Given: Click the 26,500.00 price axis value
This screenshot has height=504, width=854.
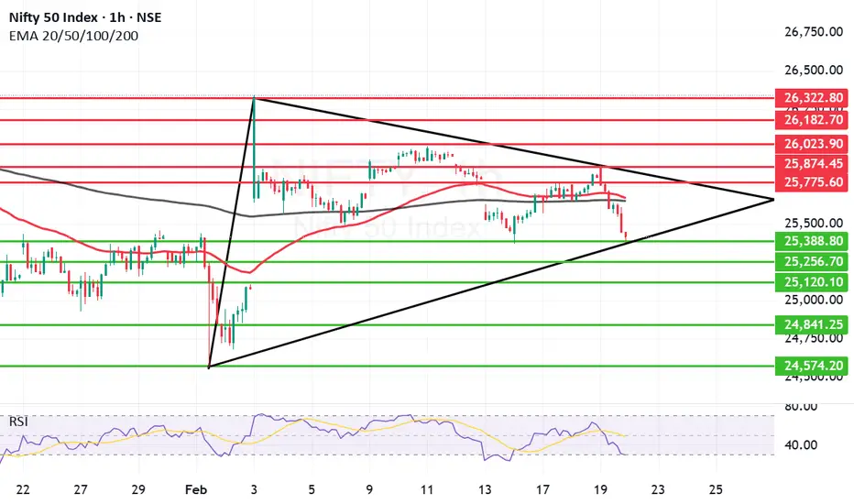Looking at the screenshot, I should (814, 70).
